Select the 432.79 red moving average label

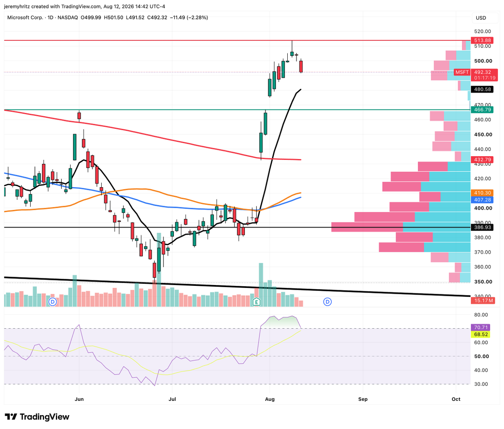click(483, 160)
